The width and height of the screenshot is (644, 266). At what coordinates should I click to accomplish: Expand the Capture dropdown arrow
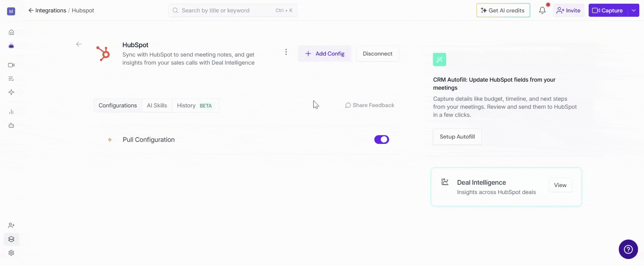634,10
